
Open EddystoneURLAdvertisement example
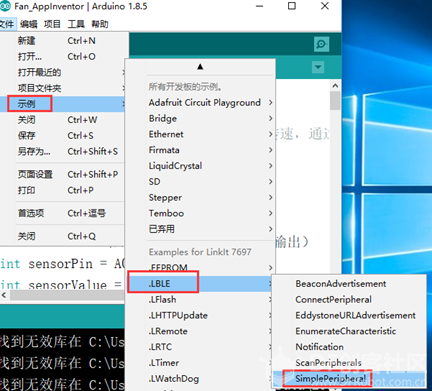click(x=349, y=315)
